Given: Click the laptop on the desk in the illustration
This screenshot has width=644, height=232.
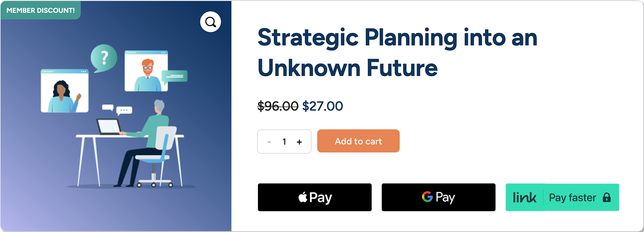Looking at the screenshot, I should 109,127.
